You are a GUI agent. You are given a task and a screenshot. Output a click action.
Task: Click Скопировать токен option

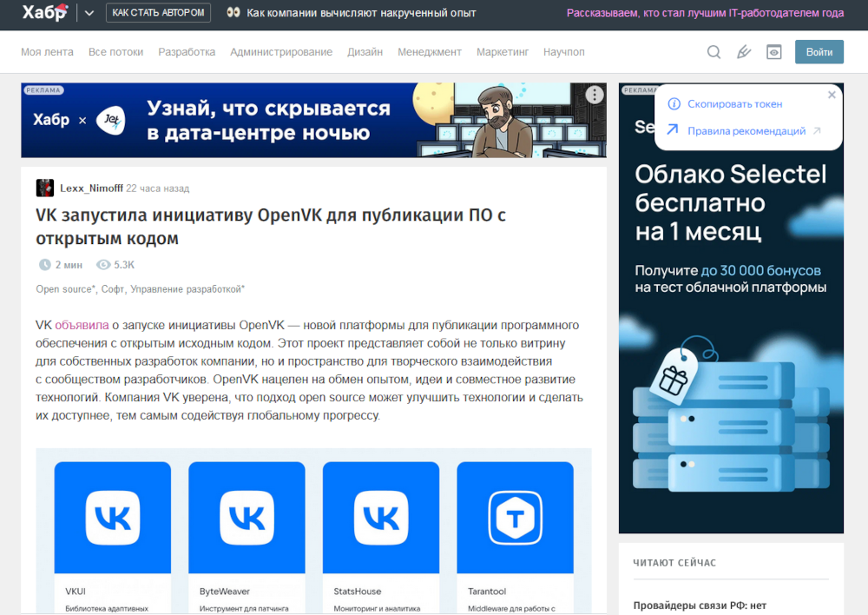tap(734, 104)
